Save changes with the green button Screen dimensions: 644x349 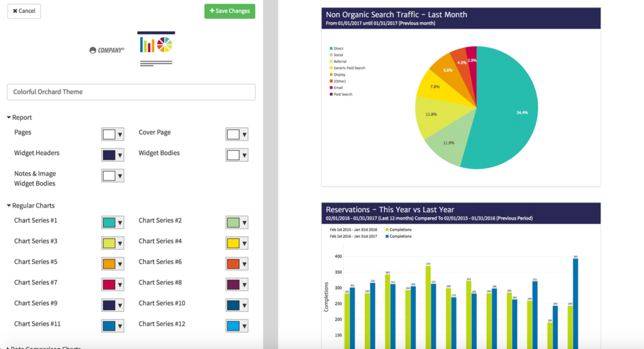point(230,11)
